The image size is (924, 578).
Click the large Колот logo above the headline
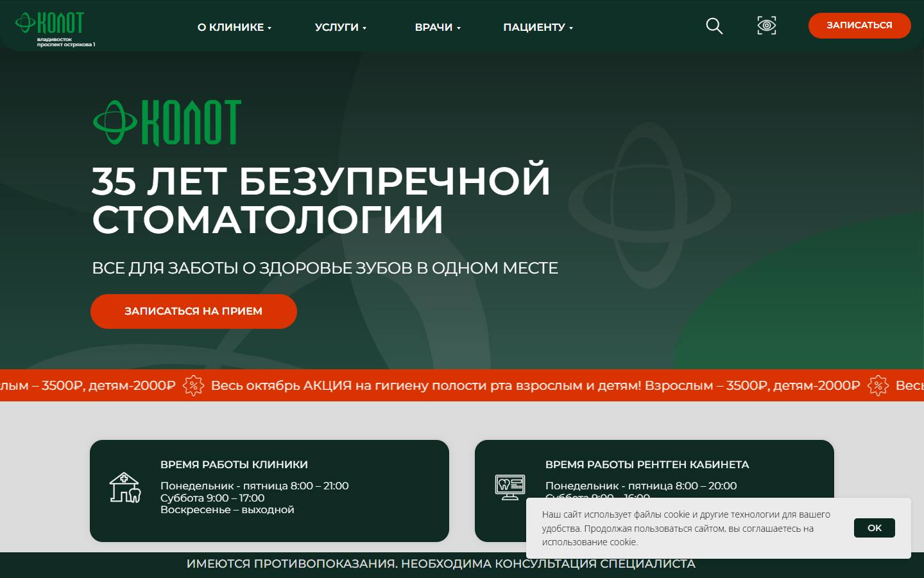pyautogui.click(x=167, y=123)
